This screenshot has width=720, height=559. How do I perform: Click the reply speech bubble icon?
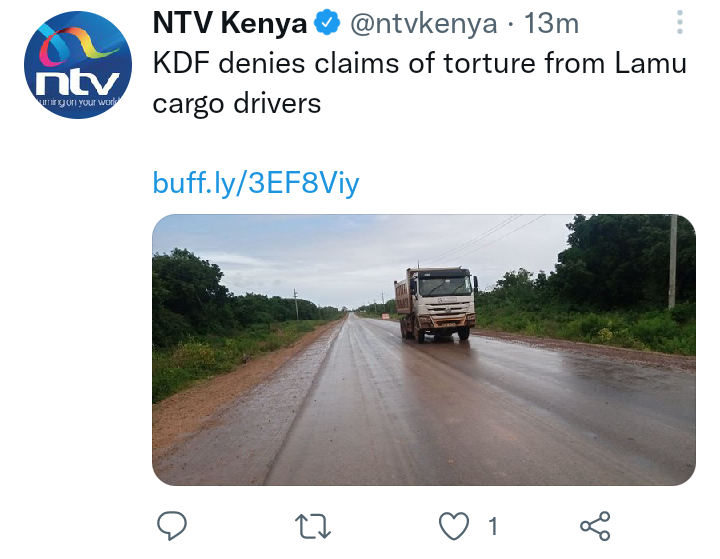[172, 525]
